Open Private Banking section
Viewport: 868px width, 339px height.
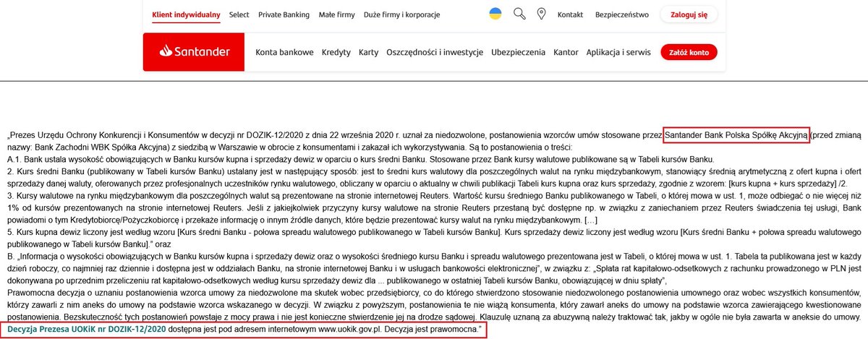(x=284, y=14)
